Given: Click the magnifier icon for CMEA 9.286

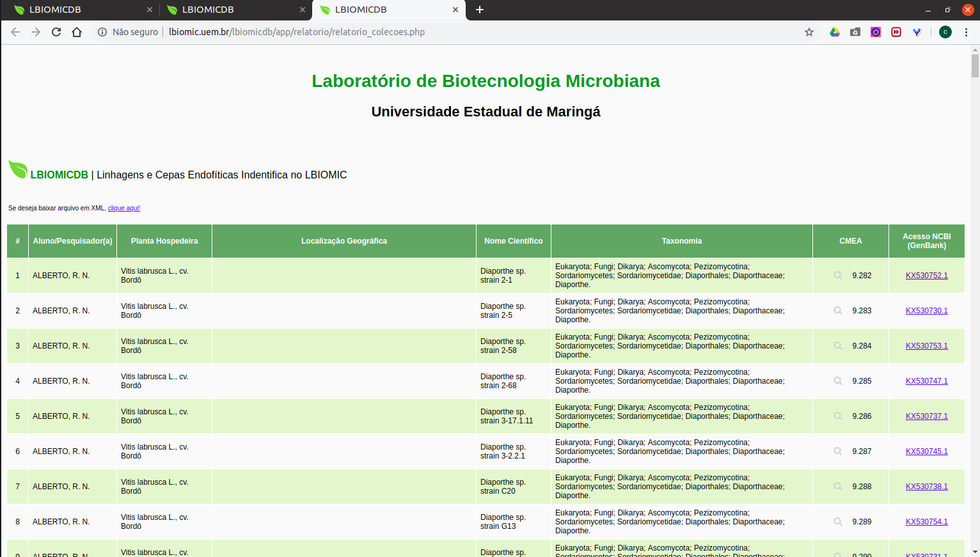Looking at the screenshot, I should [x=838, y=416].
